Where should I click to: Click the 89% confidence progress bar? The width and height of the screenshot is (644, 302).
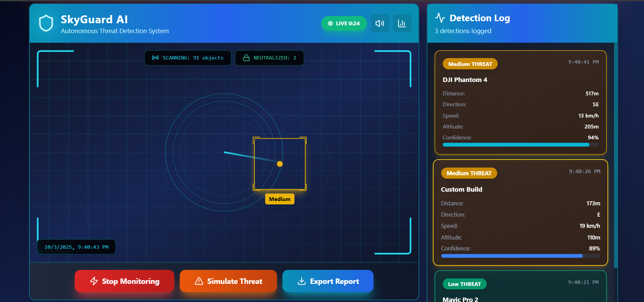(521, 256)
